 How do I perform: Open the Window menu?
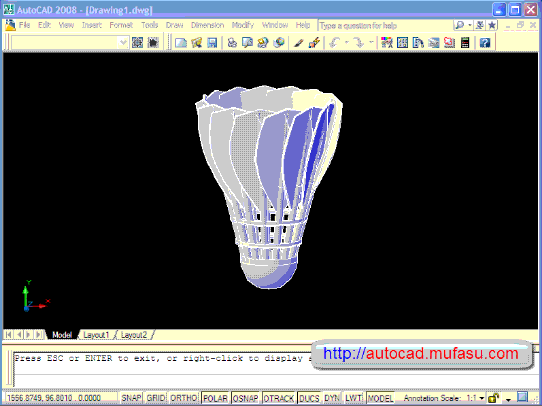[275, 25]
